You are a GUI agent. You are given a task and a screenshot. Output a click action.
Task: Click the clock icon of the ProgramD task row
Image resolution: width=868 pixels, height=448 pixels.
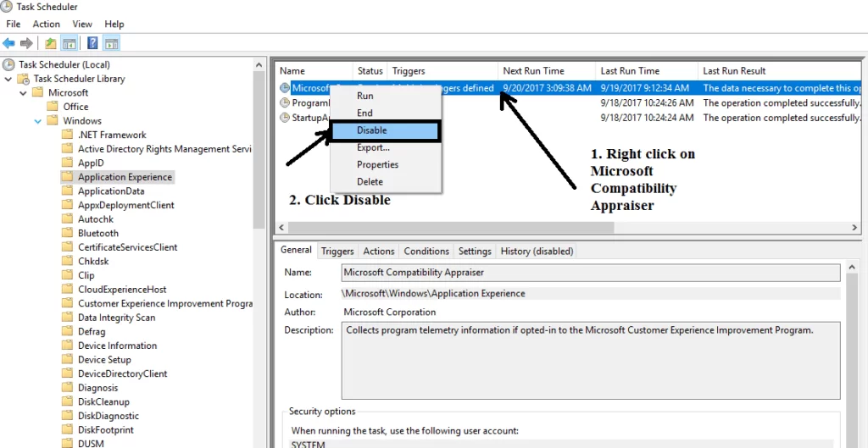tap(285, 102)
